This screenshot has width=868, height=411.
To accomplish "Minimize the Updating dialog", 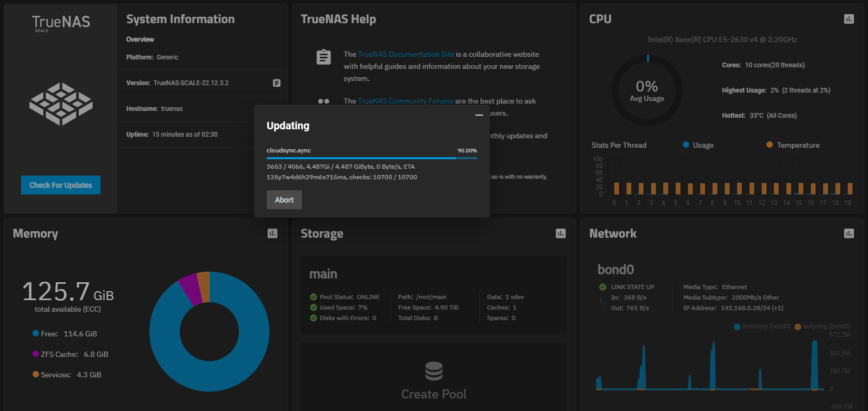I will point(479,115).
